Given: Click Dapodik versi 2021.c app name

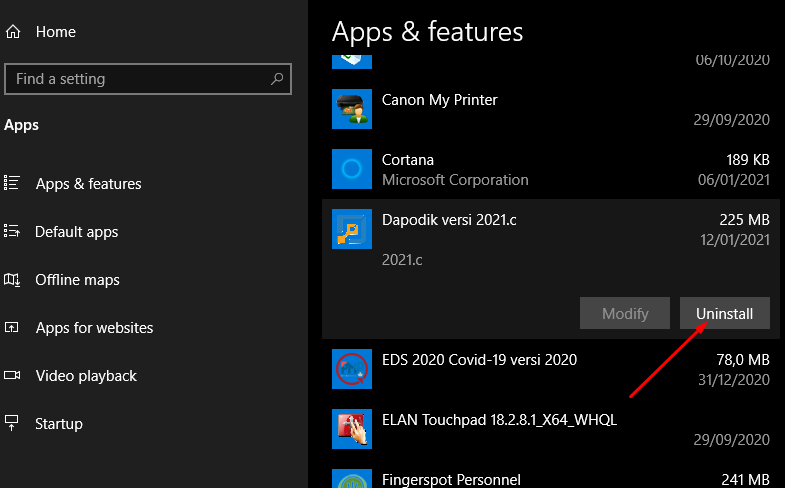Looking at the screenshot, I should point(449,220).
